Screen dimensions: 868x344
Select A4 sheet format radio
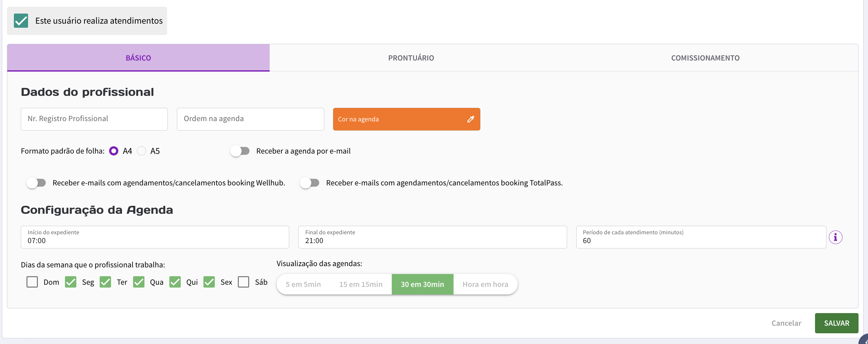point(114,151)
